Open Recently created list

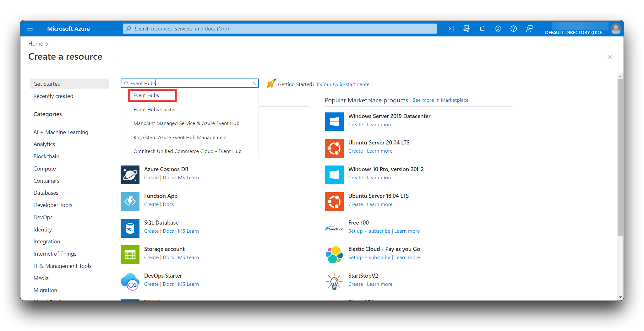[53, 96]
